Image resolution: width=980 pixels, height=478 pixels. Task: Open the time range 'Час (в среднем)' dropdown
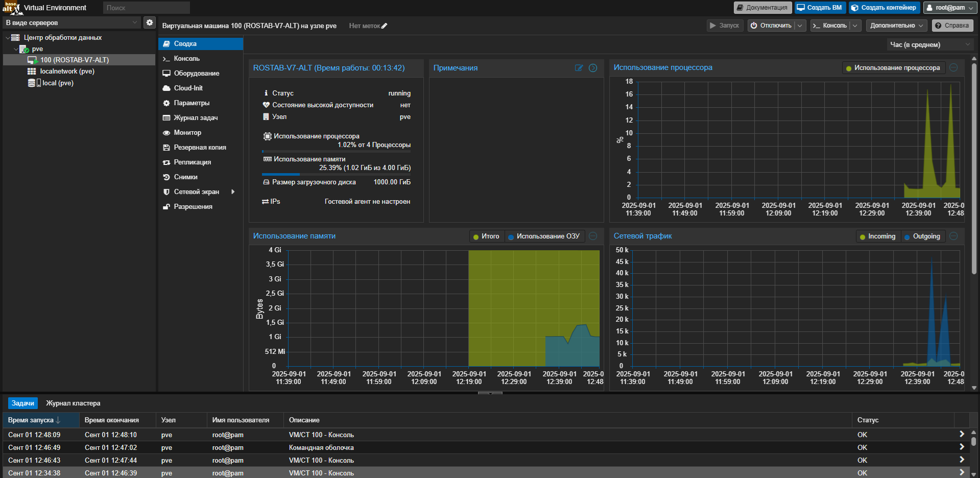pyautogui.click(x=929, y=45)
